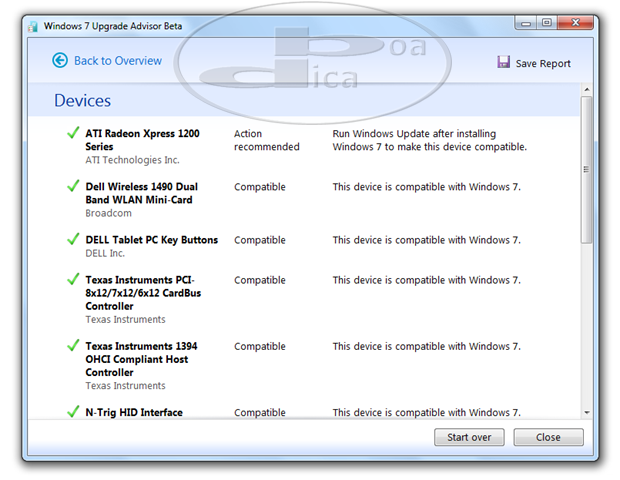Click the Back to Overview arrow icon
The image size is (620, 480).
pyautogui.click(x=60, y=61)
